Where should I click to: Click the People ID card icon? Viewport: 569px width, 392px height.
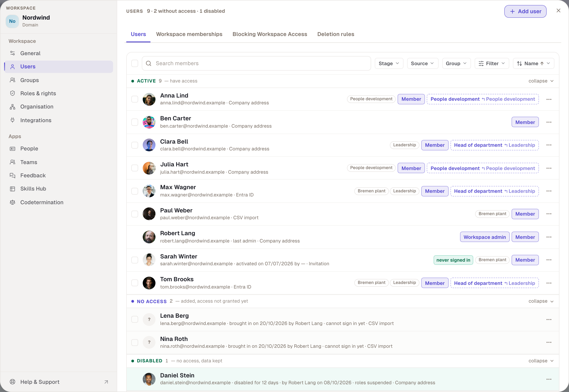[13, 149]
